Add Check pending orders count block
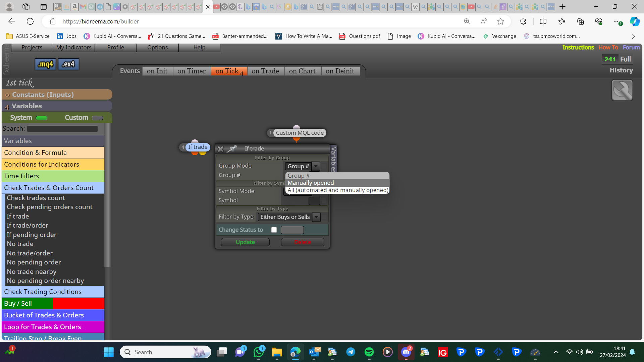The height and width of the screenshot is (362, 644). (x=50, y=207)
